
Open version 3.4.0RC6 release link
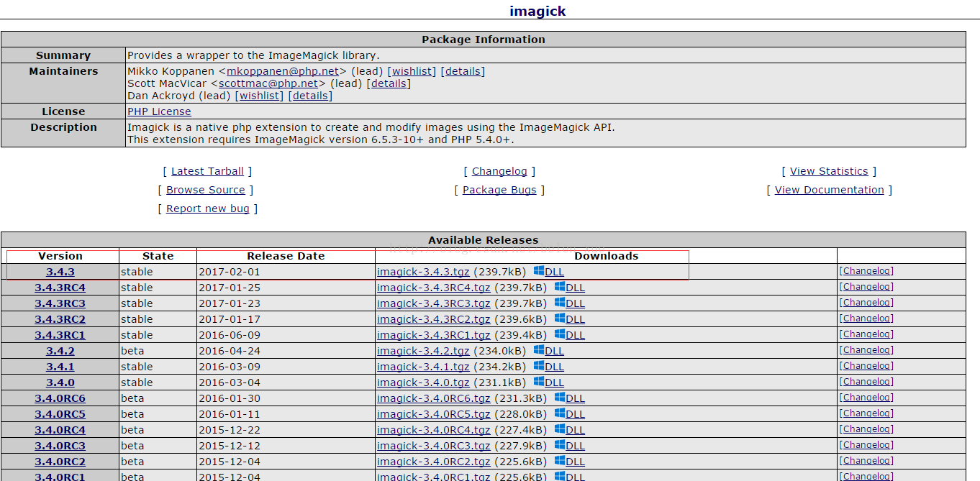(x=60, y=398)
